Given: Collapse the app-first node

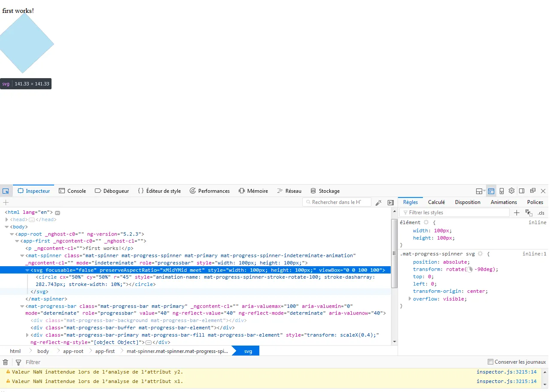Looking at the screenshot, I should (17, 241).
